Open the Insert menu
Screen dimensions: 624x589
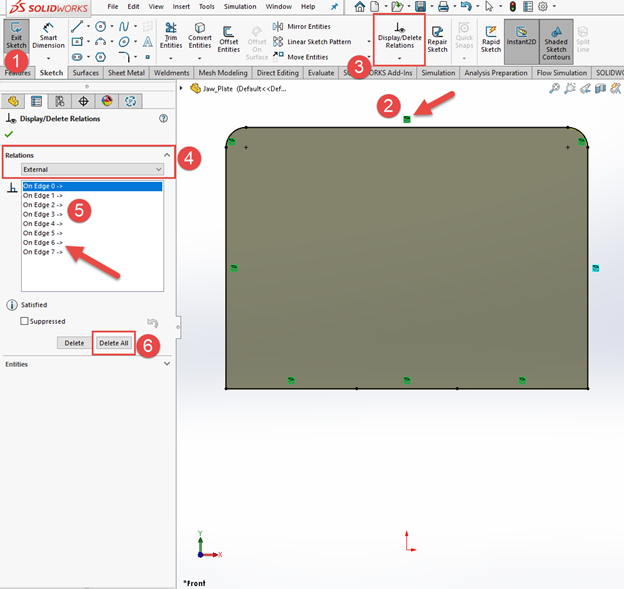pyautogui.click(x=181, y=6)
